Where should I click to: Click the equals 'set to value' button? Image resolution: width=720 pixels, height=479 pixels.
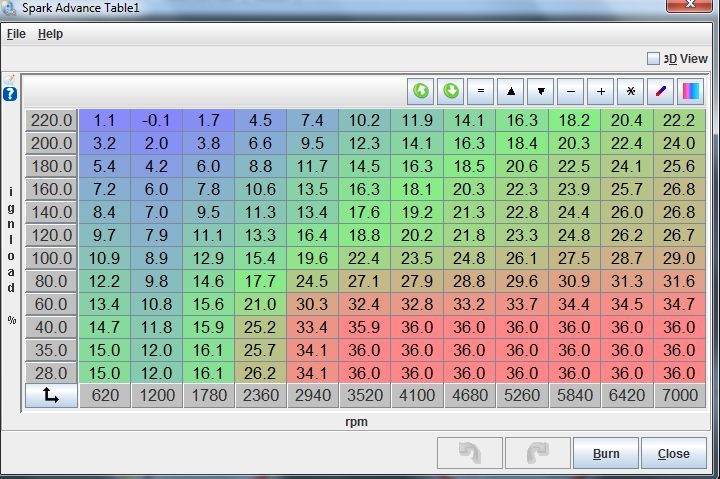[481, 91]
